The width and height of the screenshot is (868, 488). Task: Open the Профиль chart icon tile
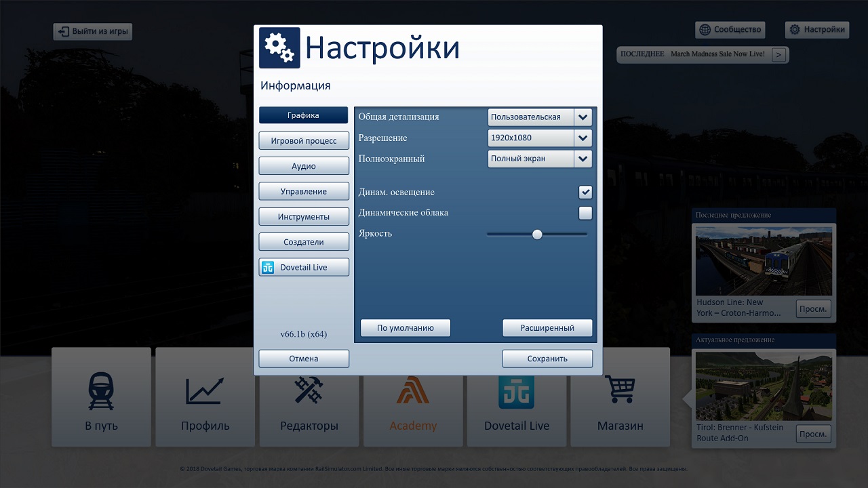point(205,391)
